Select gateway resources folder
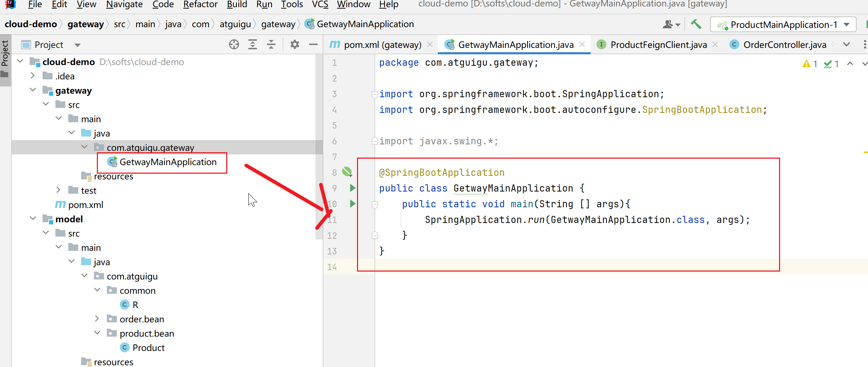Image resolution: width=868 pixels, height=367 pixels. tap(107, 177)
